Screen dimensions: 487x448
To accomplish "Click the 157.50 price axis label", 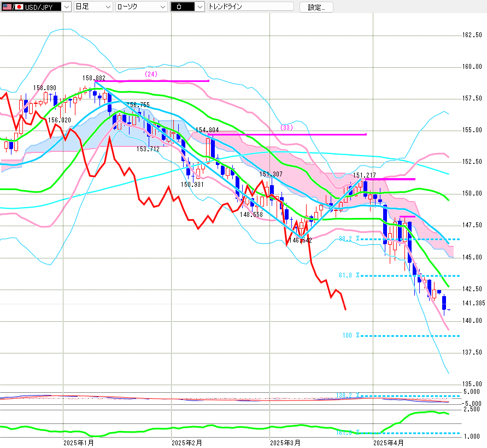I will (x=472, y=98).
